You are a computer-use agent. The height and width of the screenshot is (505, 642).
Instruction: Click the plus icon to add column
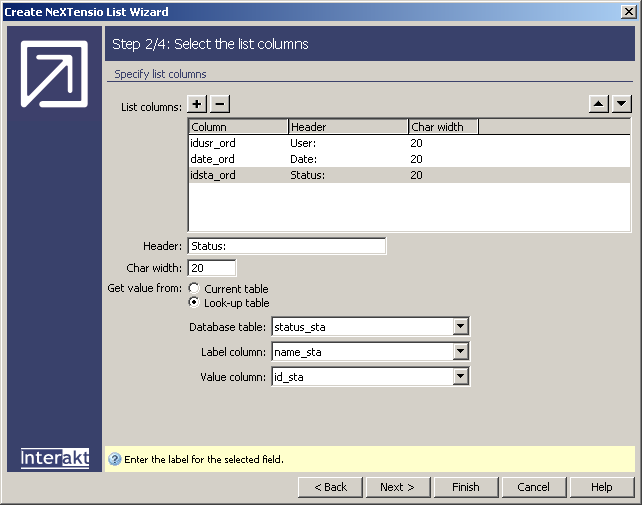coord(197,104)
